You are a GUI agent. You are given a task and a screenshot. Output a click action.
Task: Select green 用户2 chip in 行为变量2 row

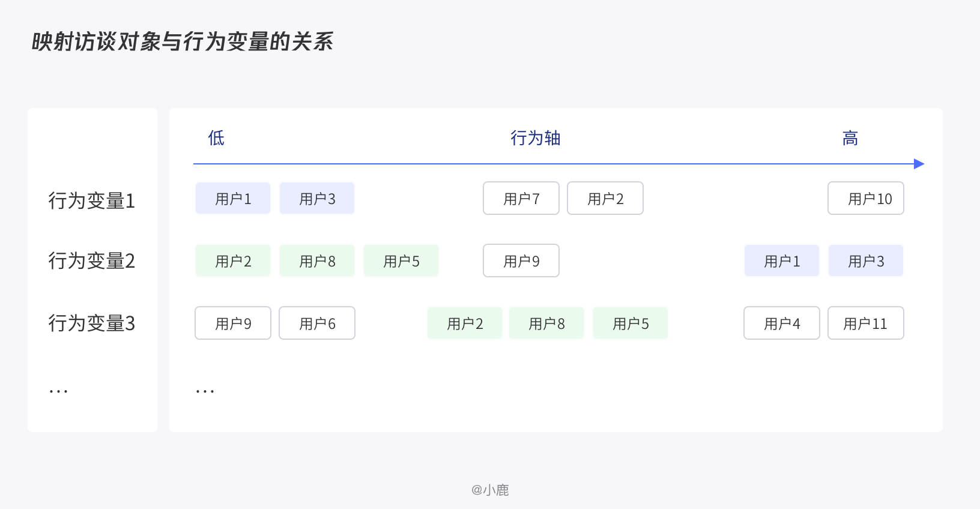click(233, 261)
